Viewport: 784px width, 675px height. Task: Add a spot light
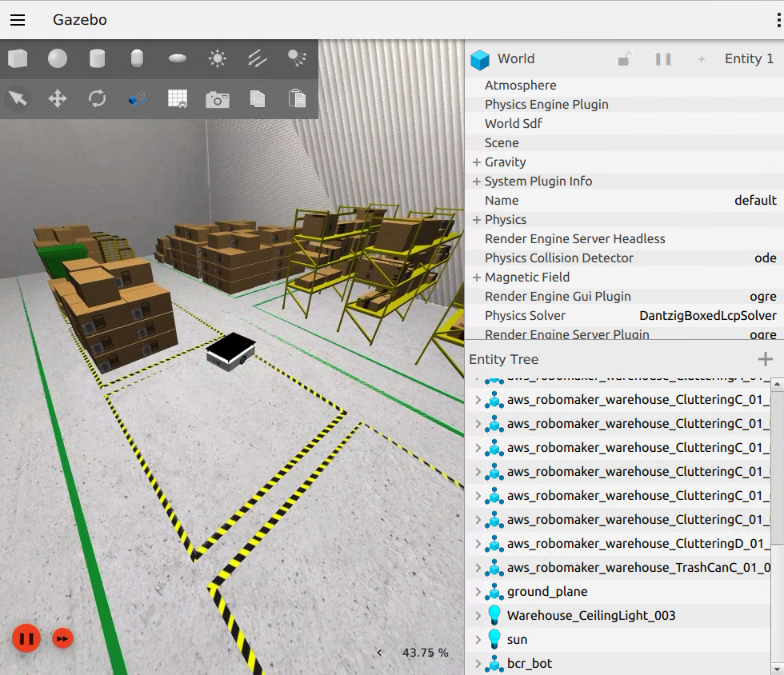(297, 58)
